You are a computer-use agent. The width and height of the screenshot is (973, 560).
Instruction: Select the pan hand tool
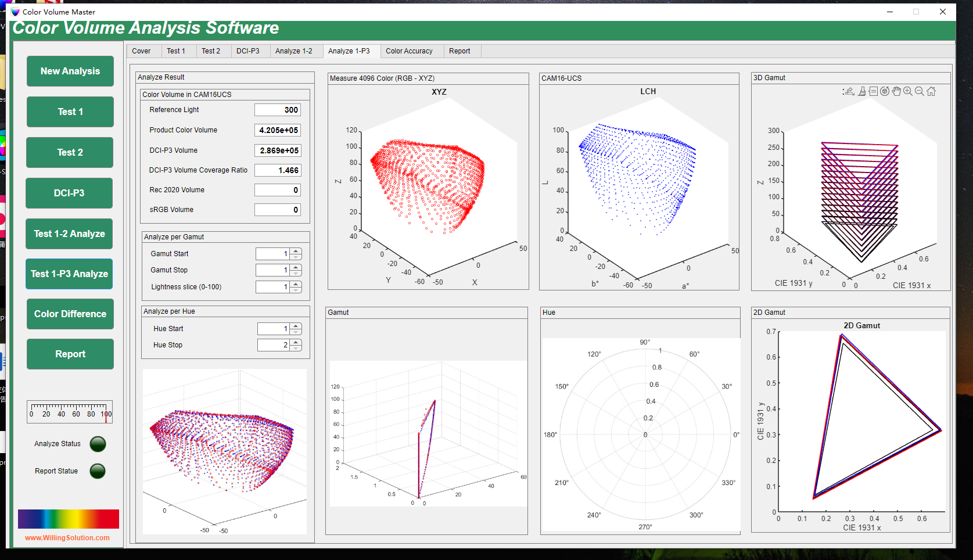(896, 91)
